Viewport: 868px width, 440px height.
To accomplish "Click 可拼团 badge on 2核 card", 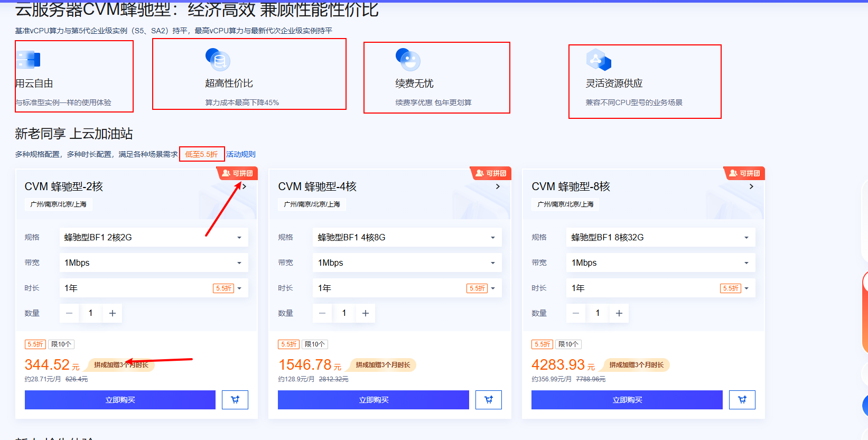I will [237, 173].
